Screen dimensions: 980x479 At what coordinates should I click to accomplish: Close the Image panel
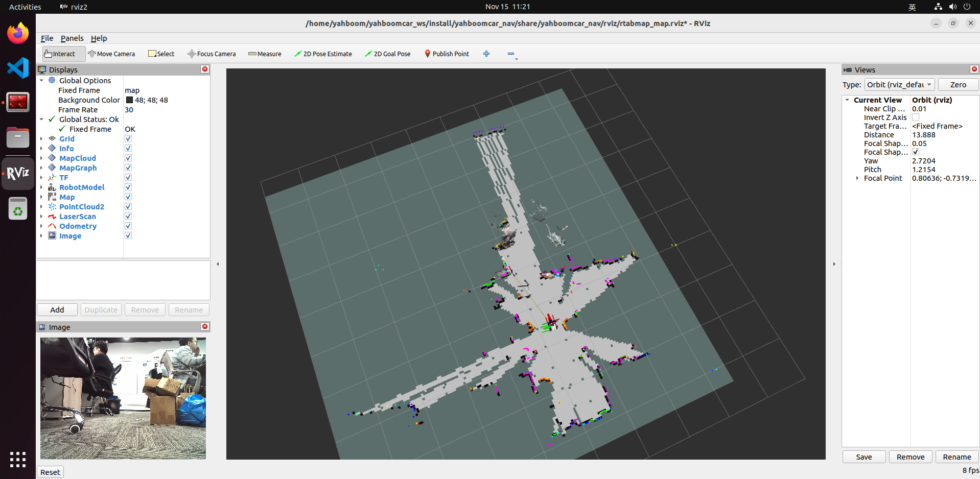click(x=205, y=327)
